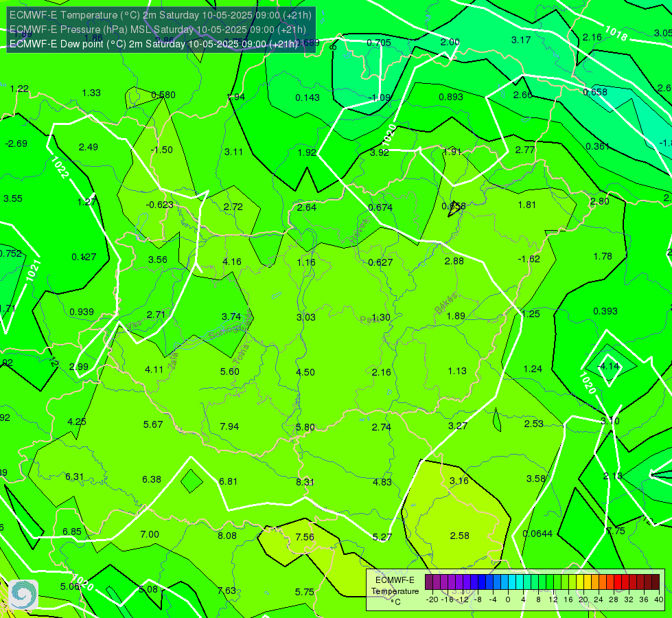
Task: Click the dew point value 2.49
Action: (x=89, y=147)
